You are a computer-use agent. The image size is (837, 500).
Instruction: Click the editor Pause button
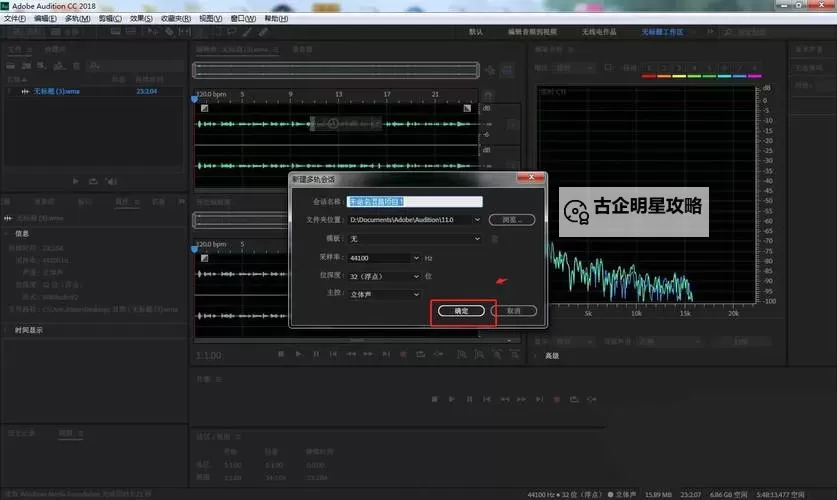click(x=316, y=354)
